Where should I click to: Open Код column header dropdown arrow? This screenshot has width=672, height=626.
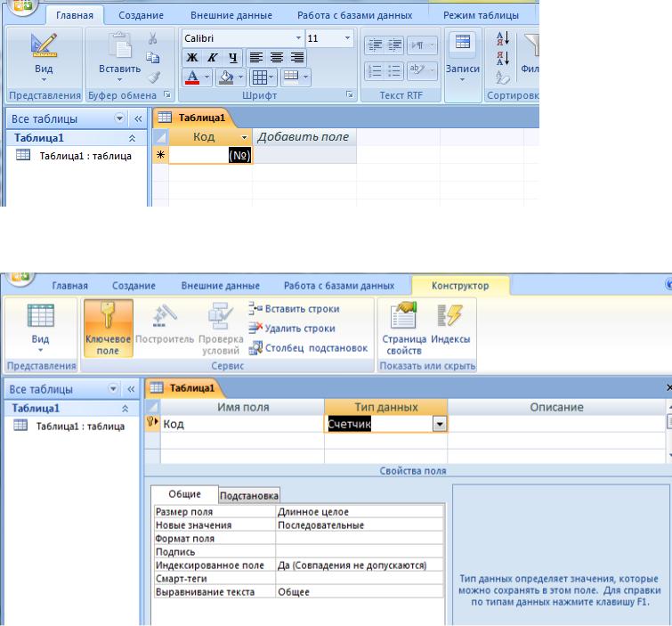tap(244, 137)
